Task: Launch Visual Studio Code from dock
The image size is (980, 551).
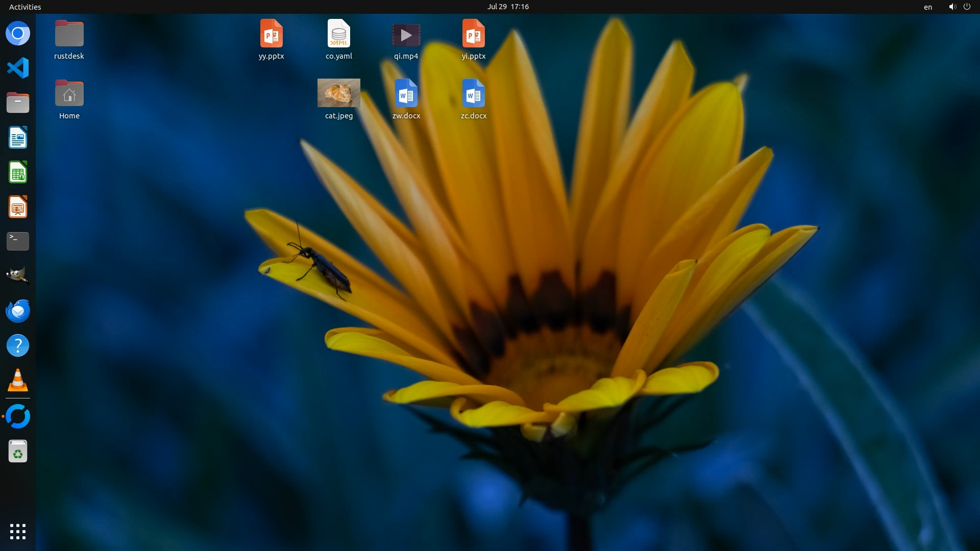Action: pyautogui.click(x=18, y=68)
